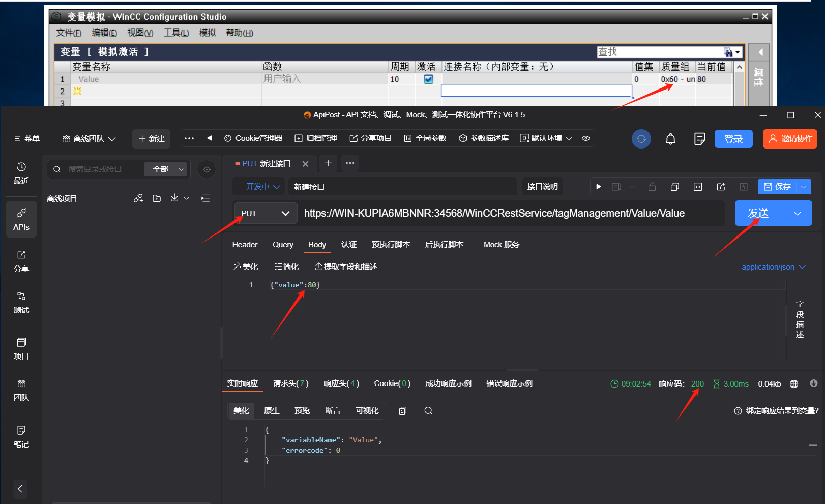Click the download response icon
The image size is (825, 504).
point(814,383)
